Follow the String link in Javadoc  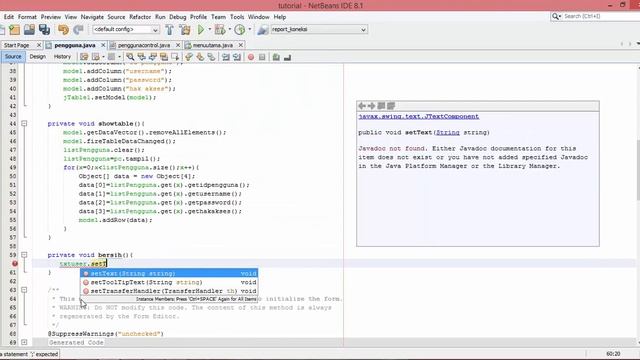pyautogui.click(x=448, y=133)
